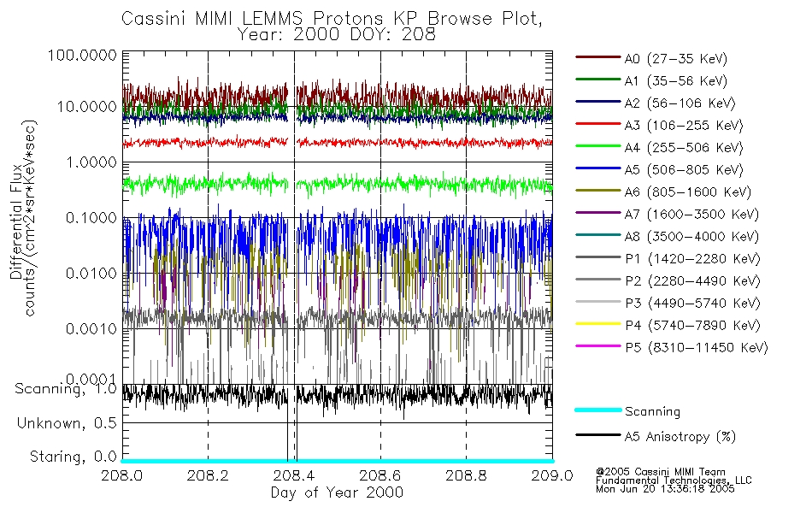Select the A4 (255-506 KeV) legend label
Screen dimensions: 812x513
coord(684,148)
